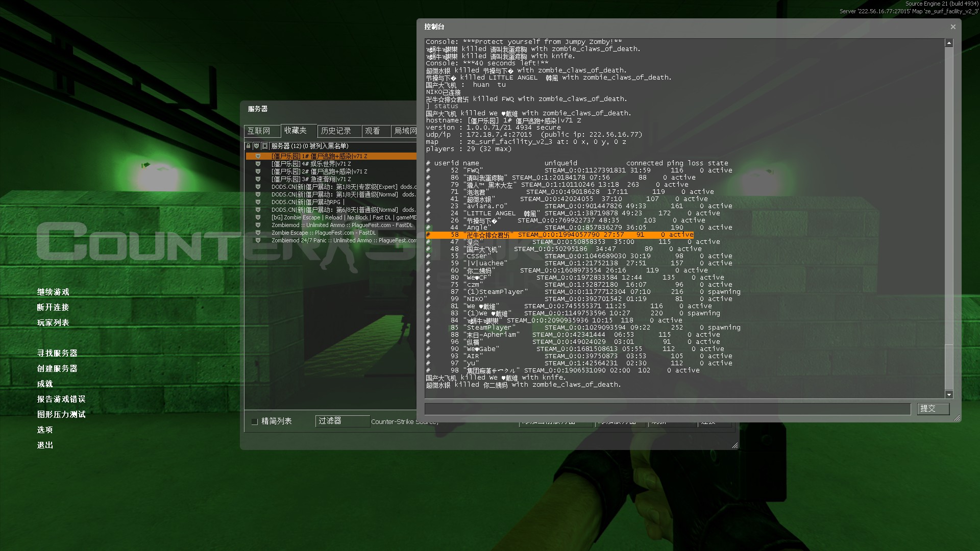Click the 服务器 window resize grip
Viewport: 980px width, 551px height.
click(735, 445)
